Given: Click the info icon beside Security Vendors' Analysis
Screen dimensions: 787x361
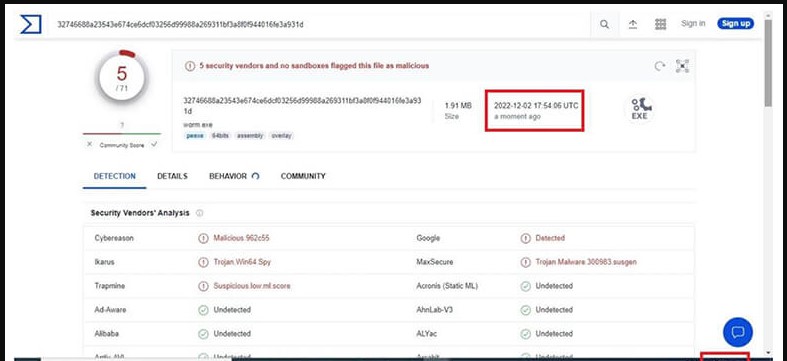Looking at the screenshot, I should [199, 213].
